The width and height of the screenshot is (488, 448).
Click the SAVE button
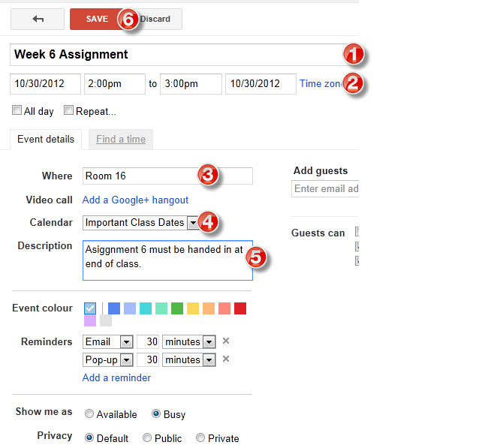click(96, 19)
